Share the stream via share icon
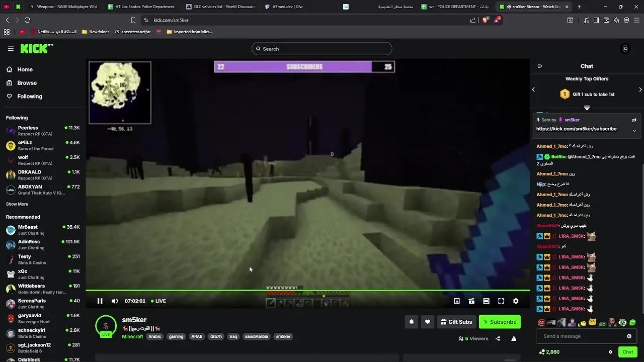This screenshot has height=362, width=644. coord(498,339)
